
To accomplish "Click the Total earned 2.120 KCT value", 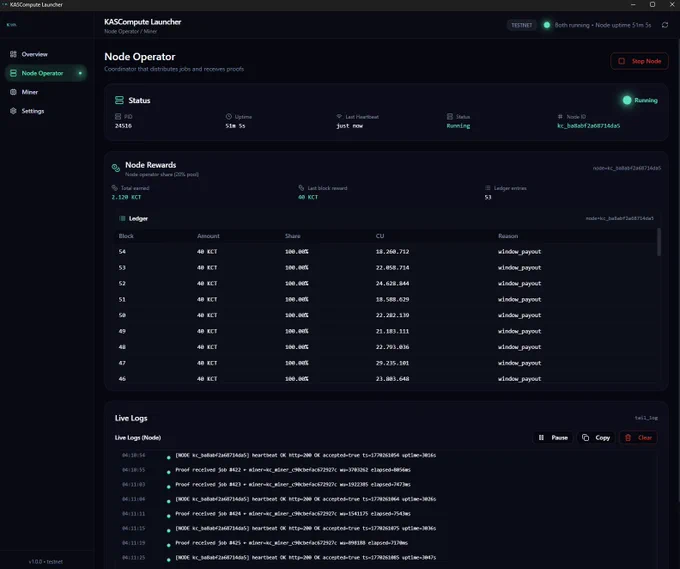I will [x=126, y=197].
